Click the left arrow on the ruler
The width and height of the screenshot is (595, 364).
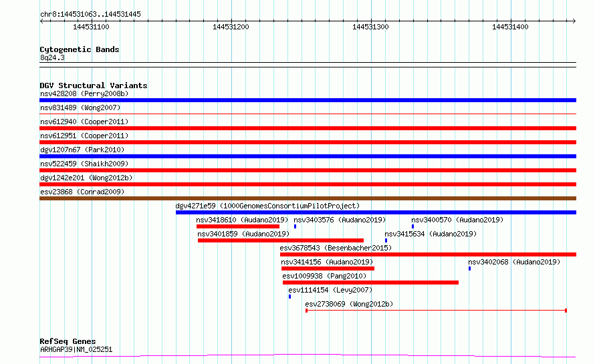[41, 21]
